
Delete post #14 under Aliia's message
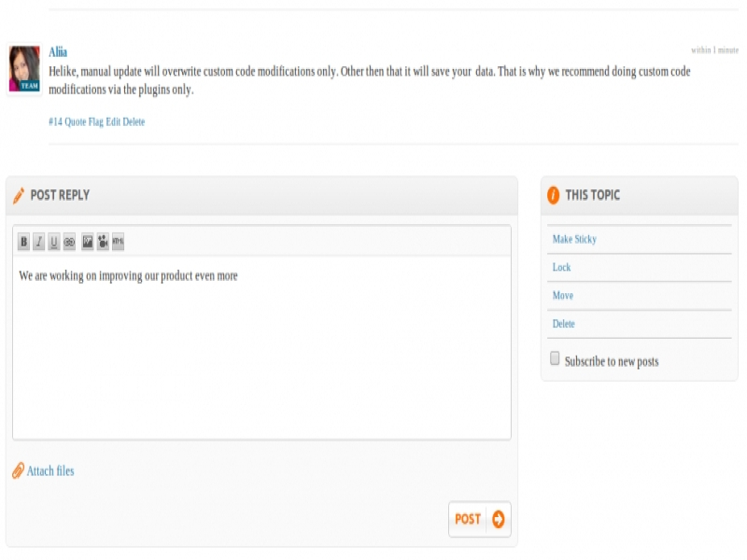(x=134, y=122)
